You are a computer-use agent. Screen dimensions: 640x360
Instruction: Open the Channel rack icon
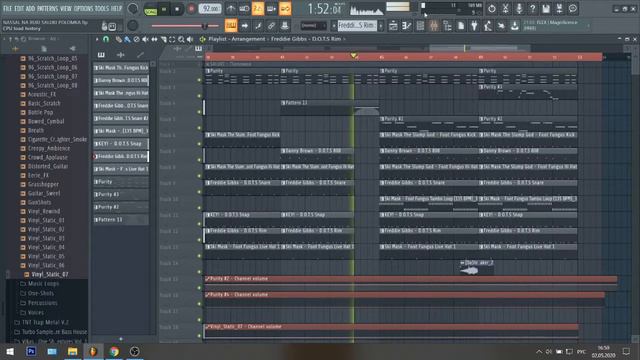(420, 26)
